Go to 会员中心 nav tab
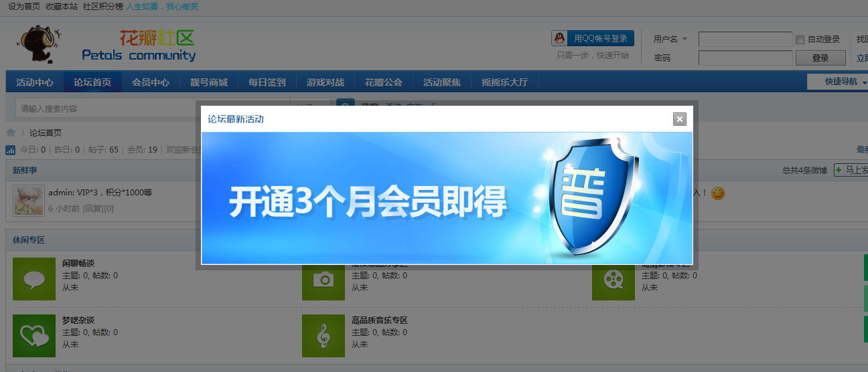 click(151, 82)
